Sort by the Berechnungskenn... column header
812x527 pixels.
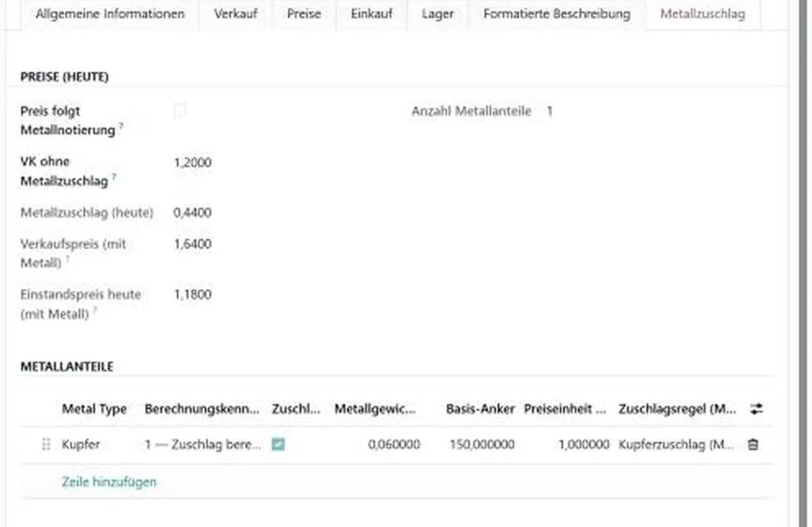point(202,409)
